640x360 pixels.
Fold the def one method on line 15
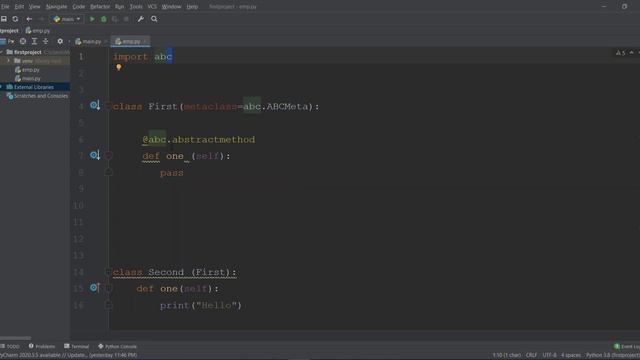coord(108,288)
